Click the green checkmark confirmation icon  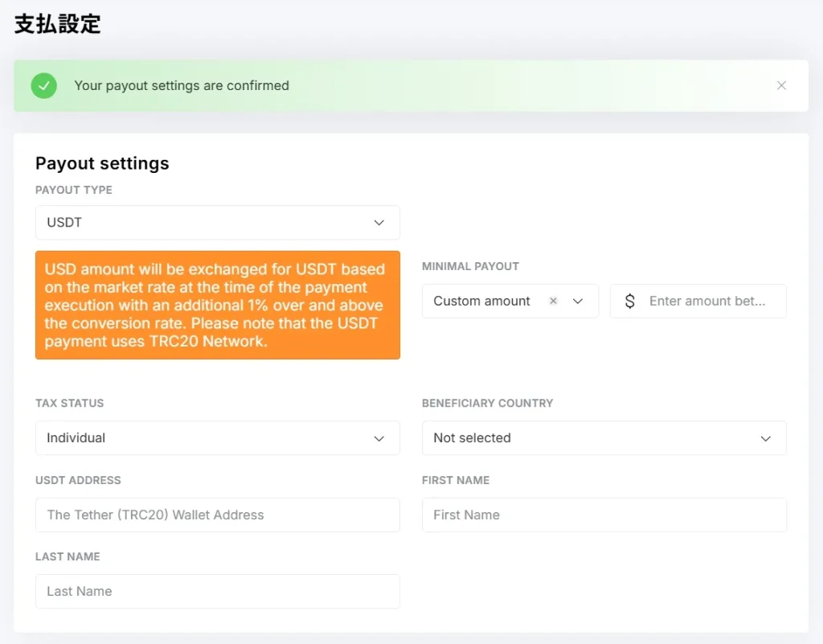44,86
